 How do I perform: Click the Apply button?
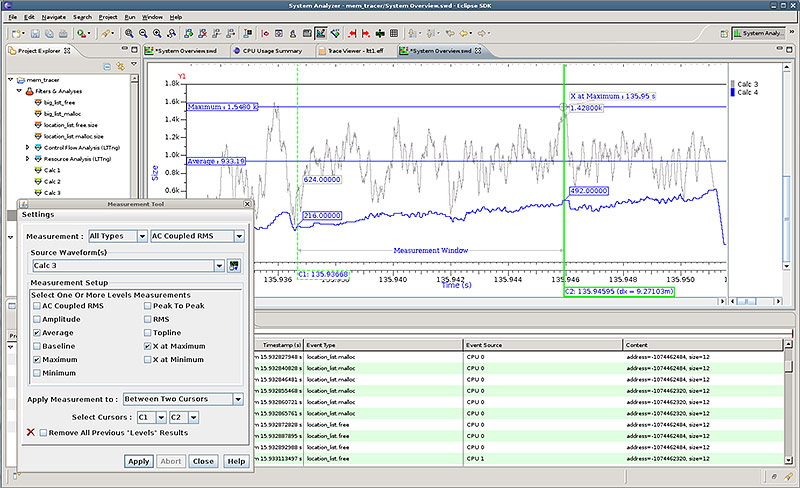click(x=138, y=461)
